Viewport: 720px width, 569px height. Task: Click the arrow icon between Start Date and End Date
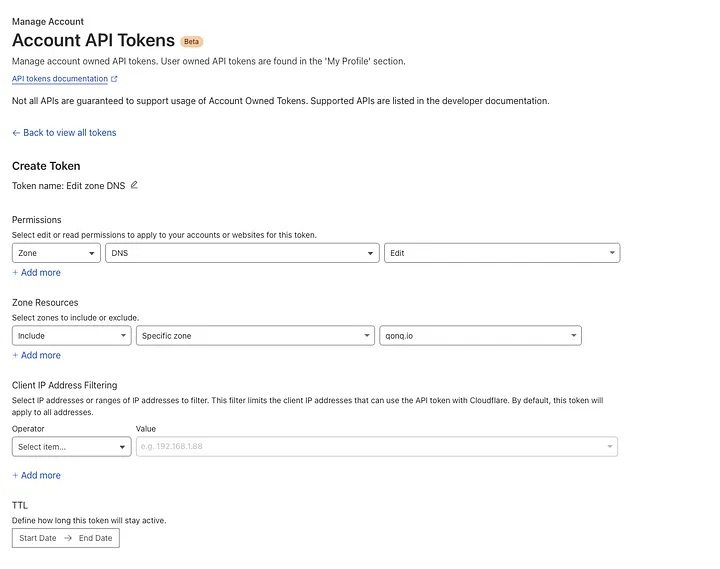pyautogui.click(x=68, y=538)
